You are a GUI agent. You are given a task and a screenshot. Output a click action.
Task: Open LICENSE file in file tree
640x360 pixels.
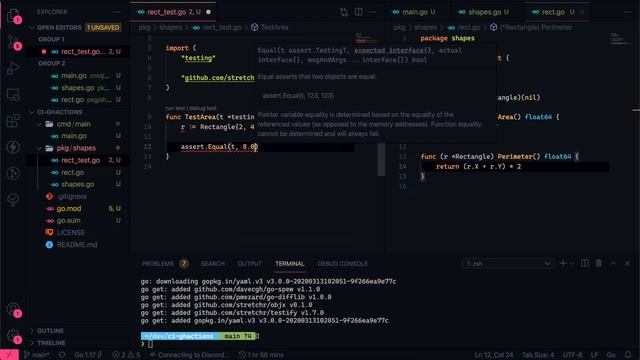click(x=78, y=232)
